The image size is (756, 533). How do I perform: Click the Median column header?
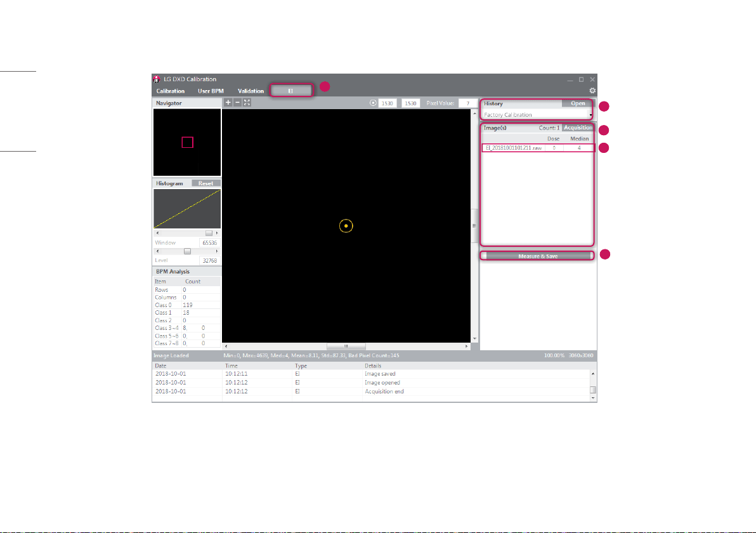click(579, 138)
